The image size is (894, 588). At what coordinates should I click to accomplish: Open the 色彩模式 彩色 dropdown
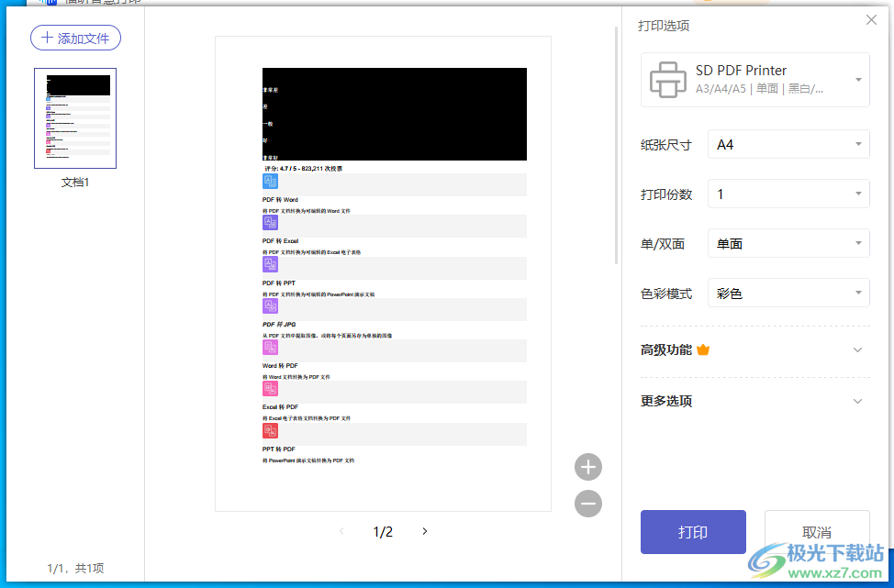coord(788,293)
